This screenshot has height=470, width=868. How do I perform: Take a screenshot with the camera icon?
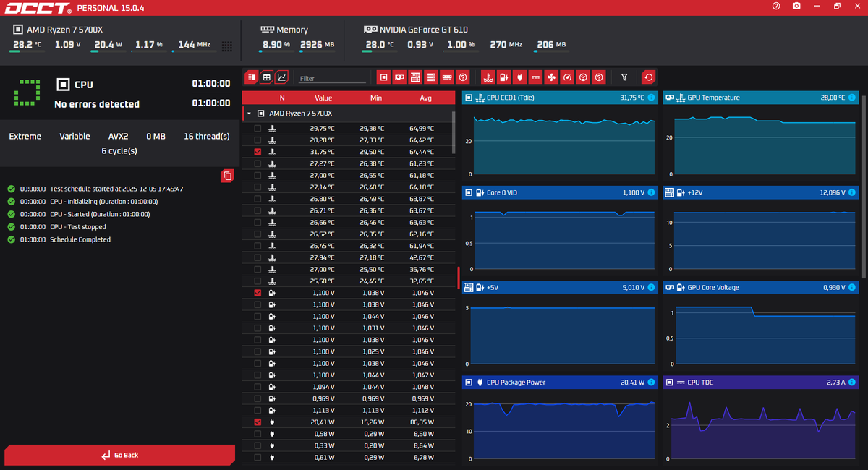point(796,6)
